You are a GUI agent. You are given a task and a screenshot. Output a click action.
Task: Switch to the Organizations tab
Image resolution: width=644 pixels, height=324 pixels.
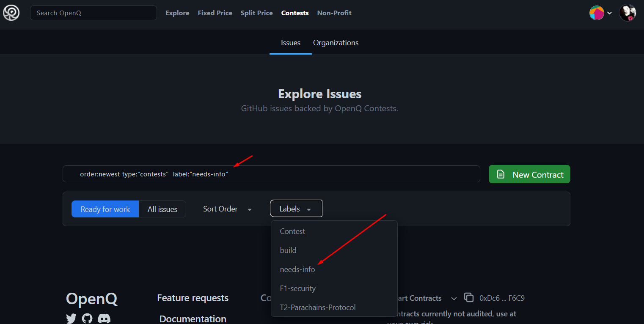pyautogui.click(x=336, y=42)
